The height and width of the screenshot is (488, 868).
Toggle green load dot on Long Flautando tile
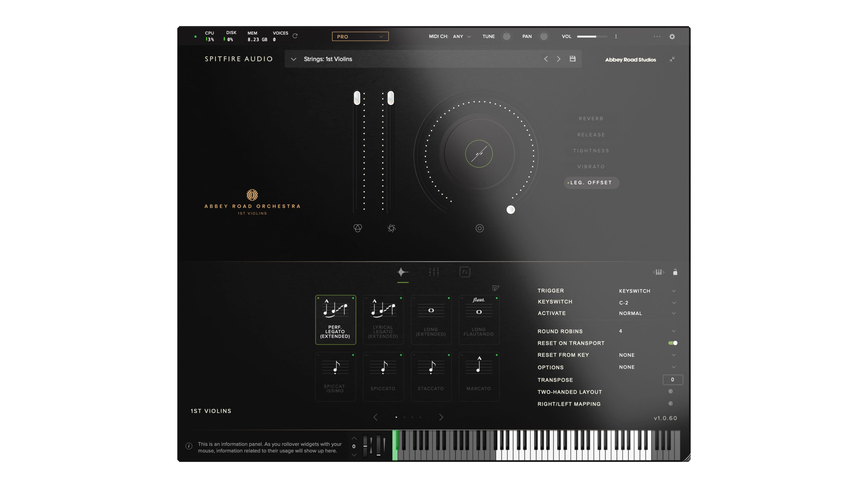497,298
